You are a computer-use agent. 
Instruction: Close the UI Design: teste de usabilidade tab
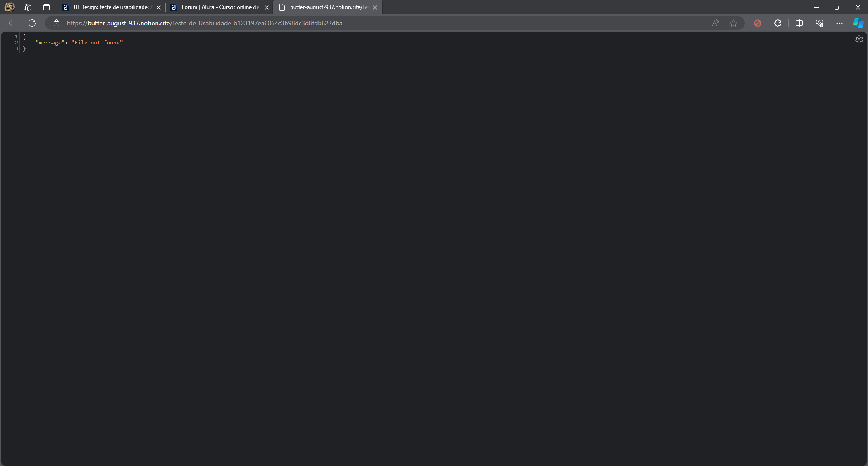coord(158,7)
